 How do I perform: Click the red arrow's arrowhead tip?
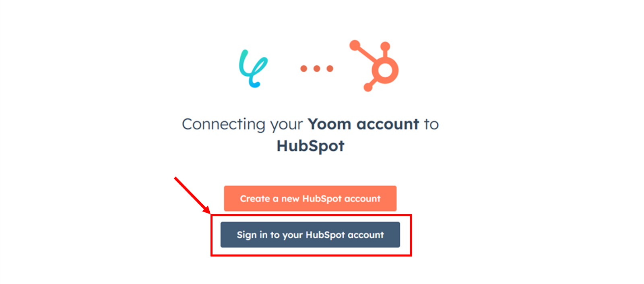click(208, 211)
